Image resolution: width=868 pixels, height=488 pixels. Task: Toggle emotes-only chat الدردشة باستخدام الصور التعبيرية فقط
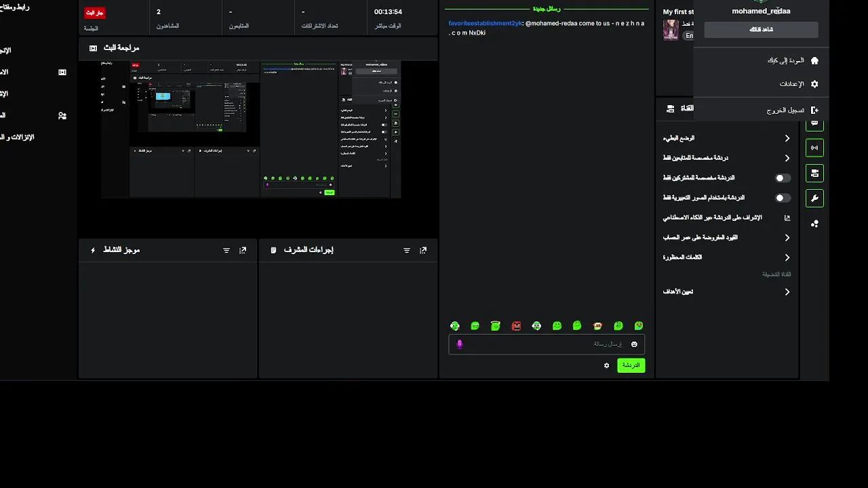pos(783,198)
